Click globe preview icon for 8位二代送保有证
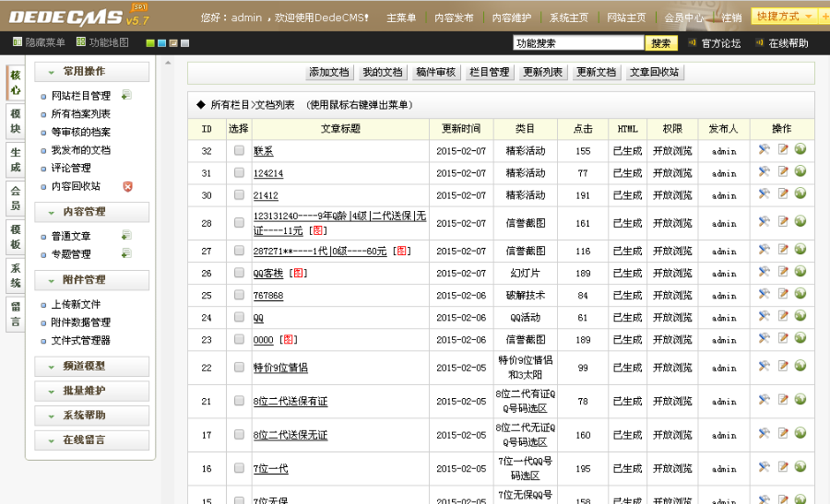Image resolution: width=830 pixels, height=504 pixels. point(800,401)
